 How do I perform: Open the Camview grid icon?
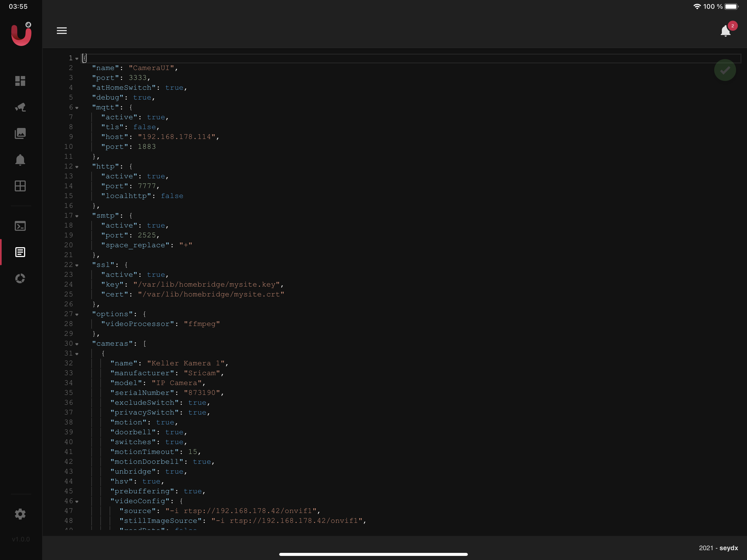point(20,186)
